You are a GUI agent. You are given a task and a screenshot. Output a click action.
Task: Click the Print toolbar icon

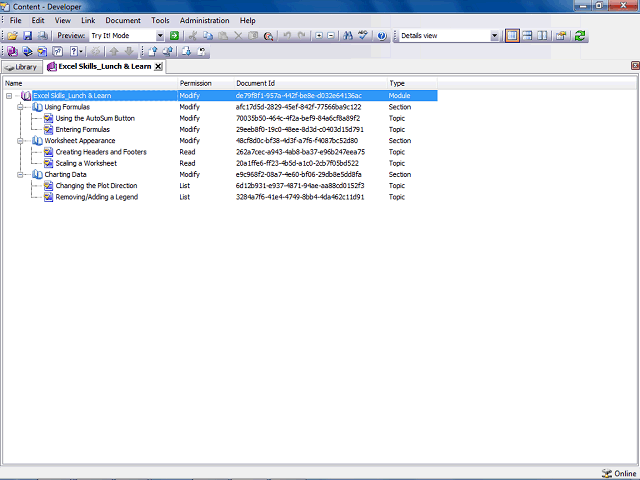[x=42, y=36]
